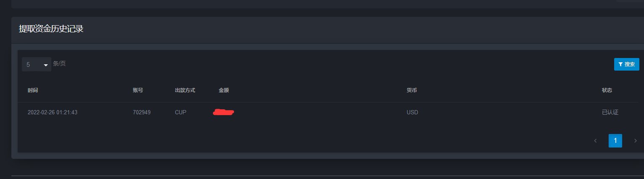Click the blue 搜索 filter button
Screen dimensions: 644x179
(626, 64)
